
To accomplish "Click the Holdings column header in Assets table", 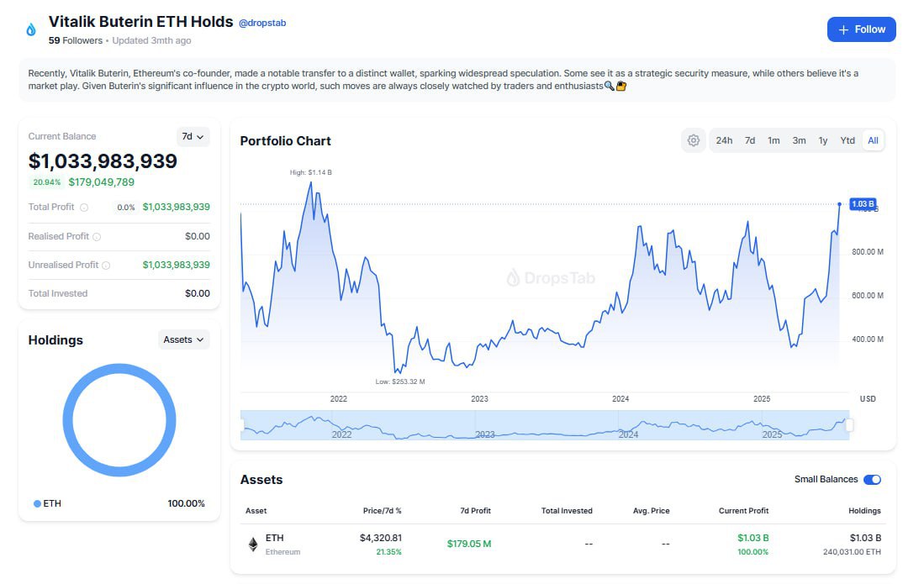I will tap(864, 511).
